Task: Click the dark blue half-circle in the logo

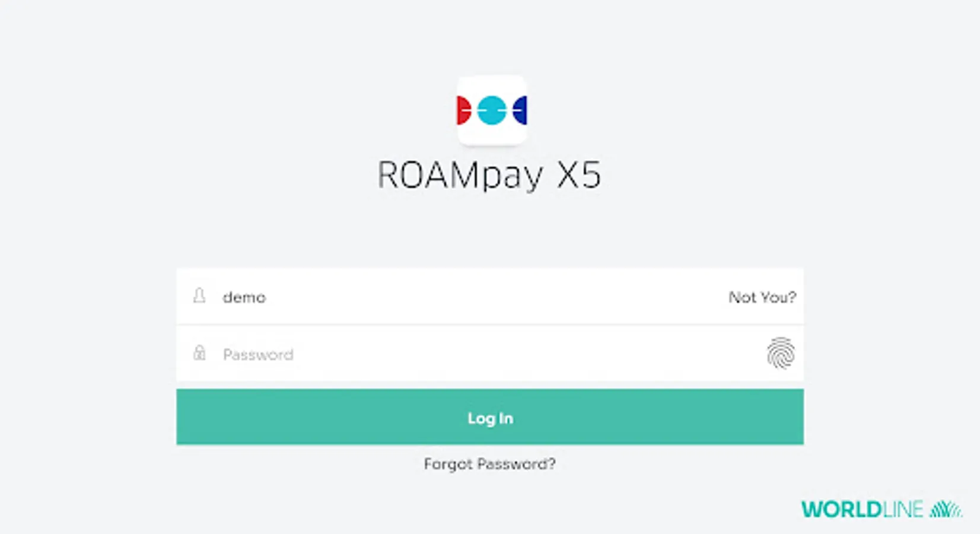Action: (520, 110)
